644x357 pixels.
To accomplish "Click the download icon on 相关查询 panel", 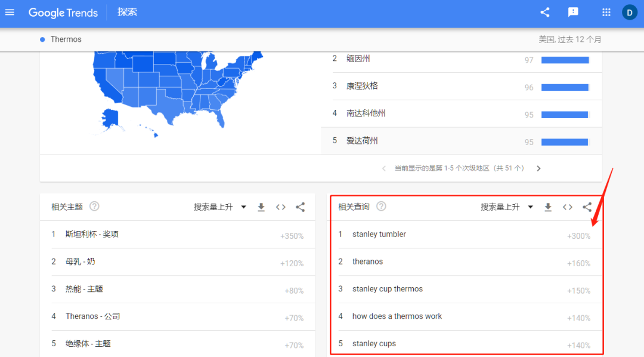I will [x=547, y=207].
